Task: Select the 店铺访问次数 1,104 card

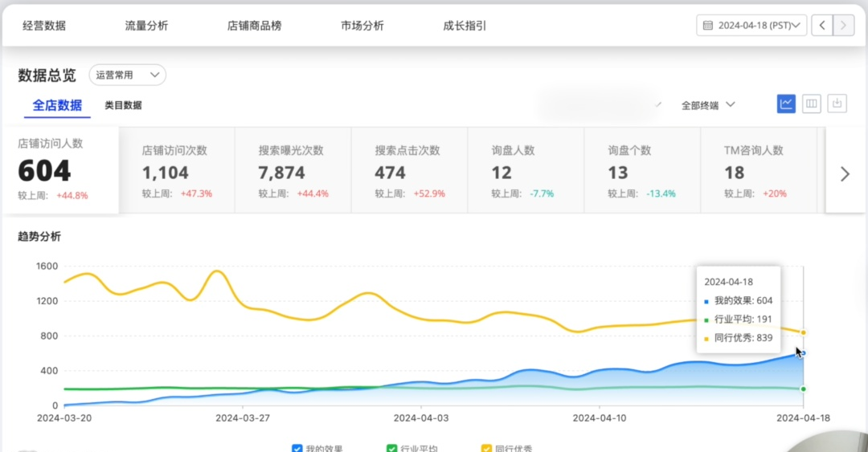Action: [177, 170]
